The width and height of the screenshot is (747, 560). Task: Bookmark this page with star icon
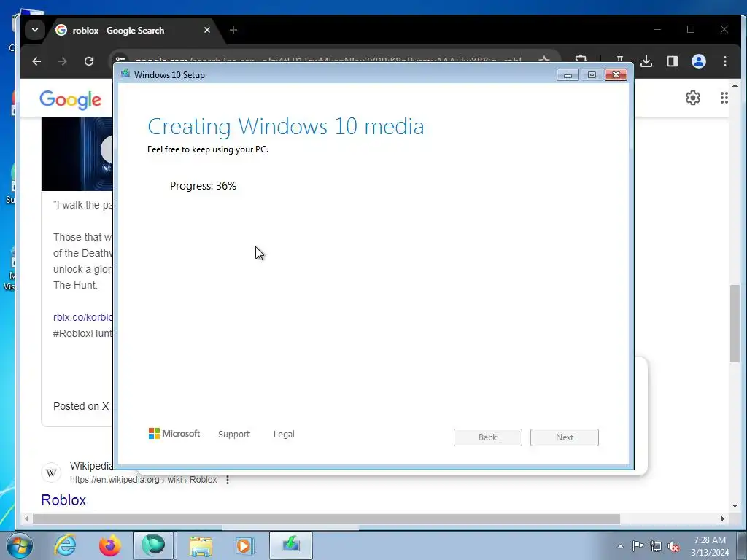point(543,59)
